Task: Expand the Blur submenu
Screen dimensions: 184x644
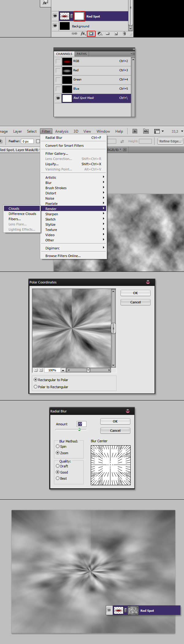Action: coord(74,183)
